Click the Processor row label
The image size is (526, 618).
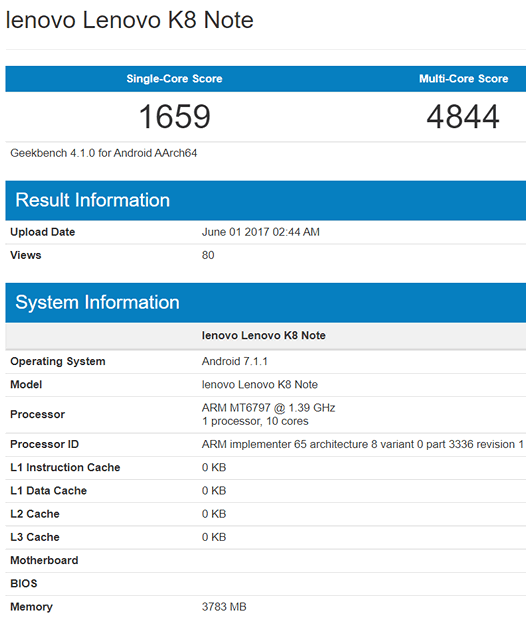[37, 415]
